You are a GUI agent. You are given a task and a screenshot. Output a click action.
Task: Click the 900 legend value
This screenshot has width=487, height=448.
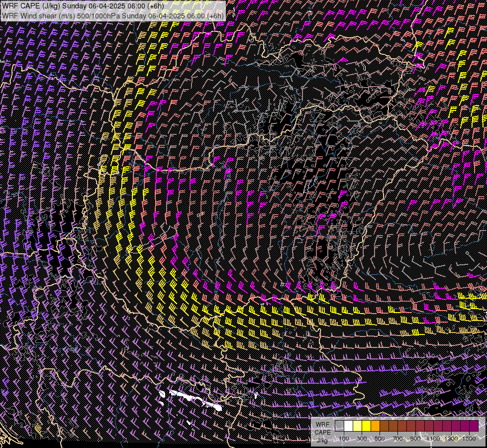pyautogui.click(x=415, y=439)
